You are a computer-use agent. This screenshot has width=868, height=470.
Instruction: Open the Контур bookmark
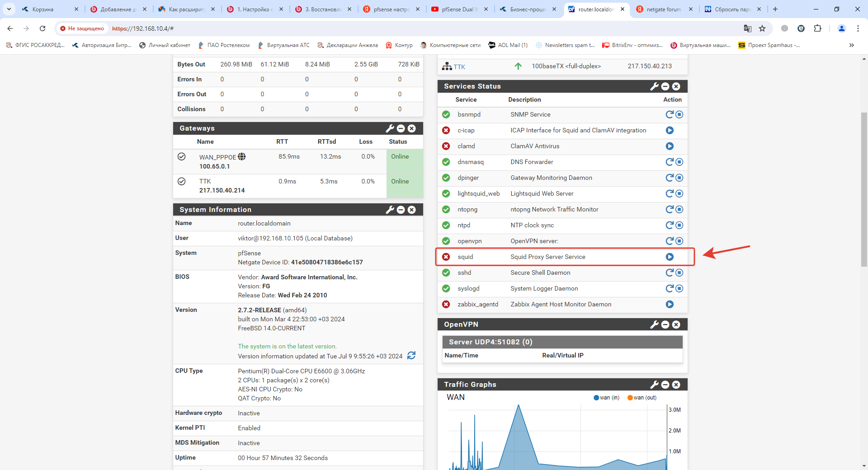coord(399,45)
